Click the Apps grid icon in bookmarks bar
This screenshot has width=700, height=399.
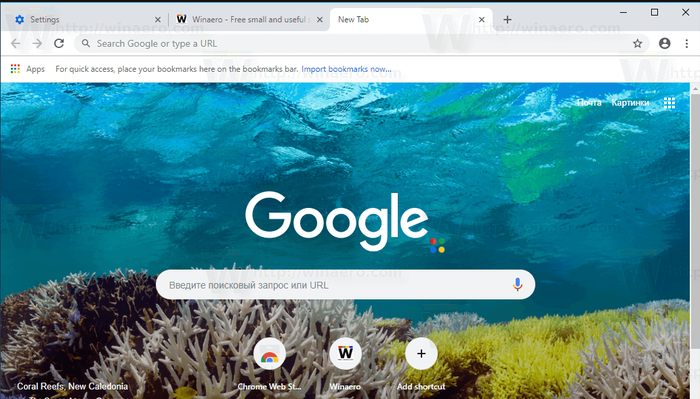point(15,69)
